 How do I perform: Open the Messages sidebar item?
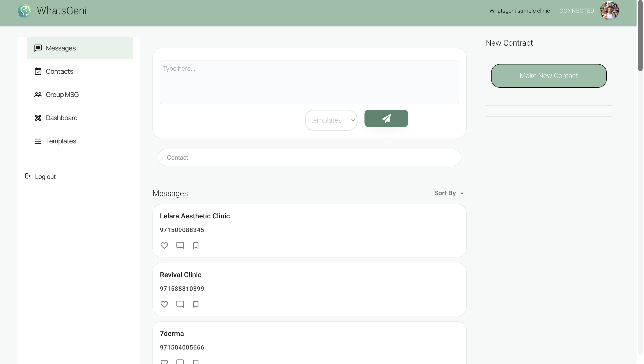click(x=80, y=48)
